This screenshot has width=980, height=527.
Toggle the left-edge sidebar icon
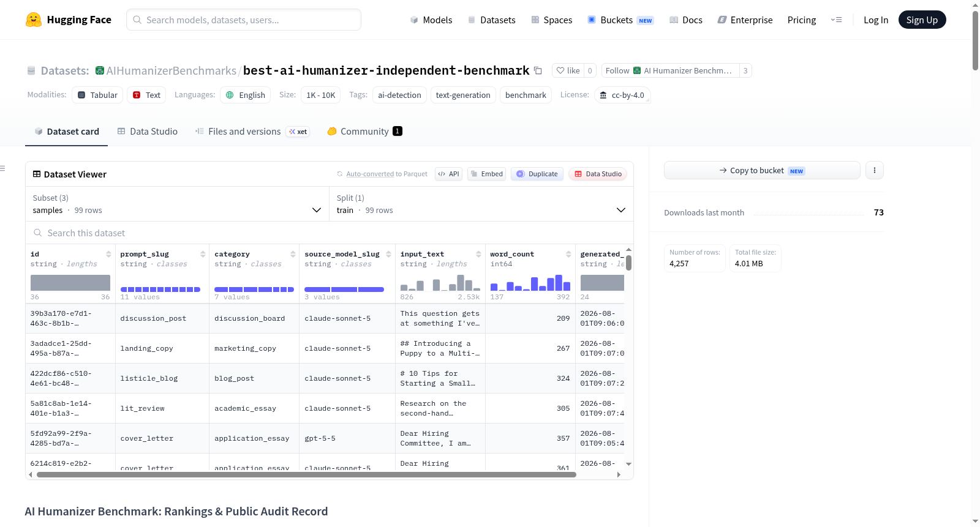tap(3, 168)
